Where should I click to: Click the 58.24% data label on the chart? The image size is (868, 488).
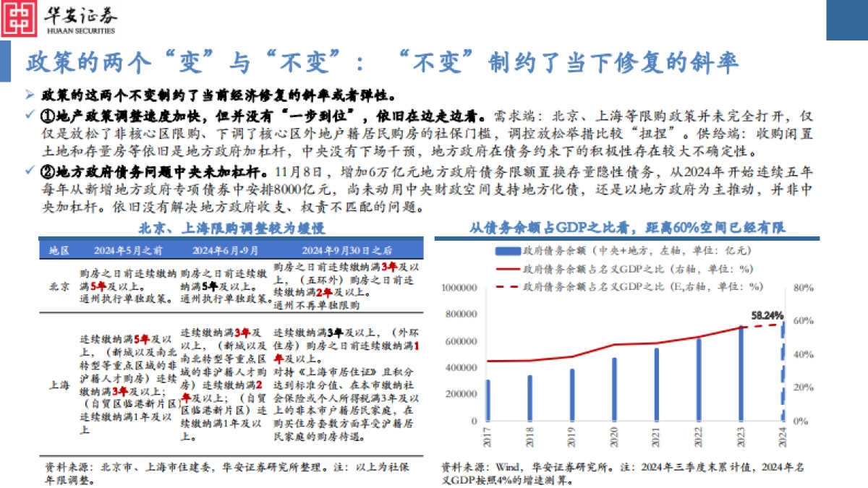point(767,314)
